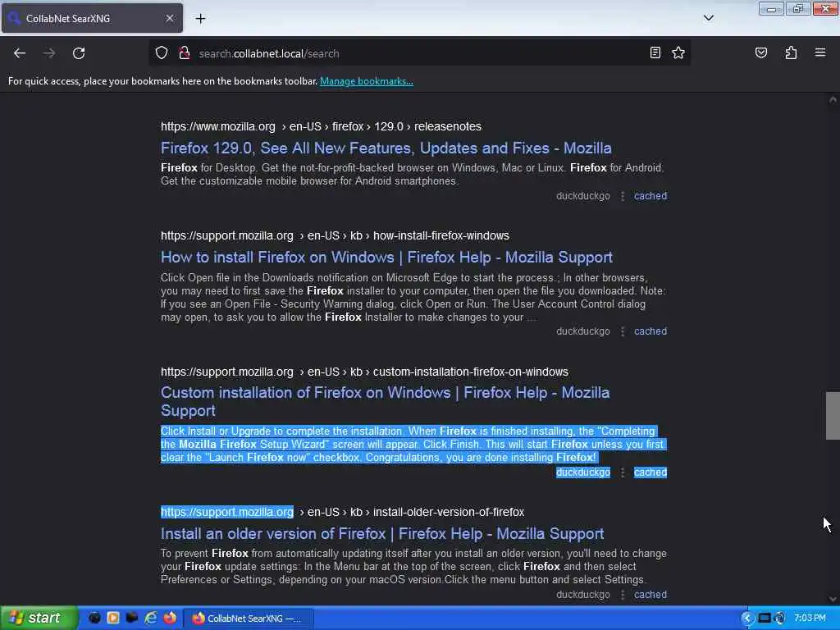Viewport: 840px width, 630px height.
Task: Open options dots beside older version cached link
Action: pos(622,595)
